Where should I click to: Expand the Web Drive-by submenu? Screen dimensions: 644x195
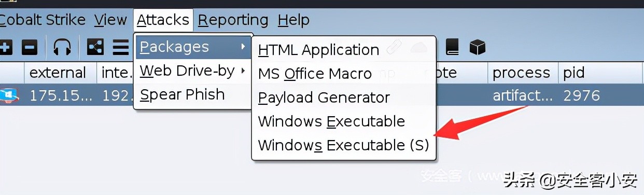tap(193, 71)
